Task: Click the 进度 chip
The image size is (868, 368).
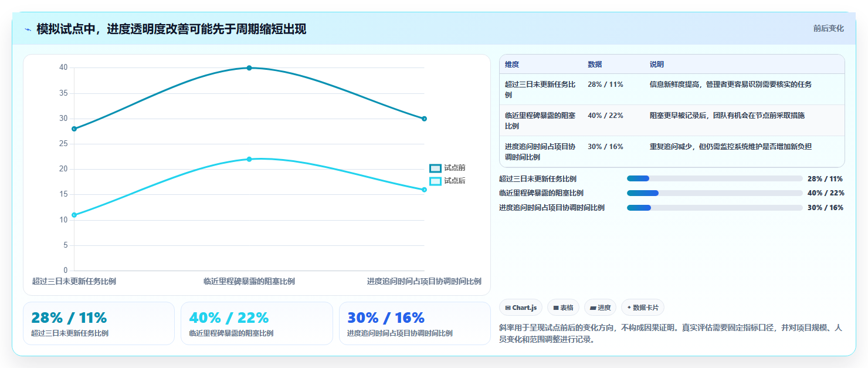Action: pyautogui.click(x=600, y=308)
